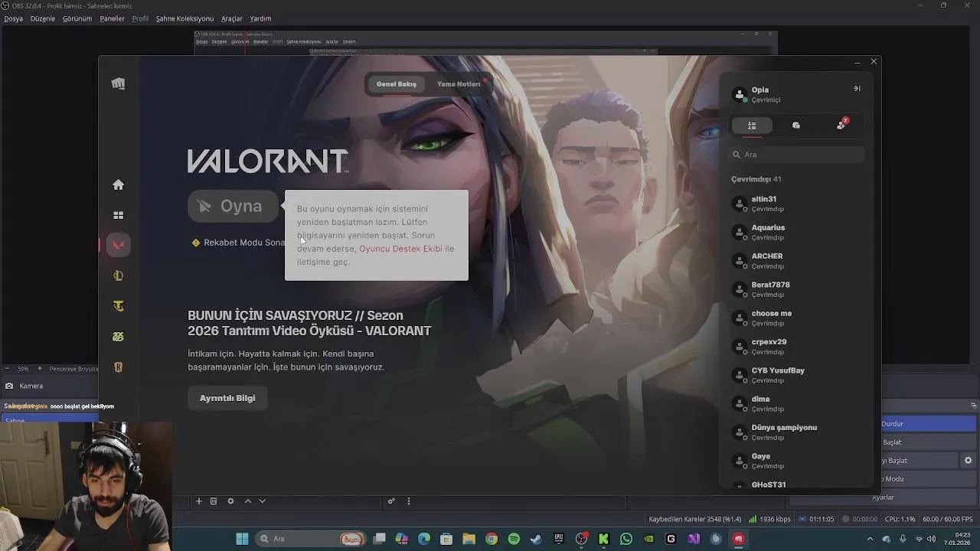980x551 pixels.
Task: Select friend dima
Action: [796, 403]
